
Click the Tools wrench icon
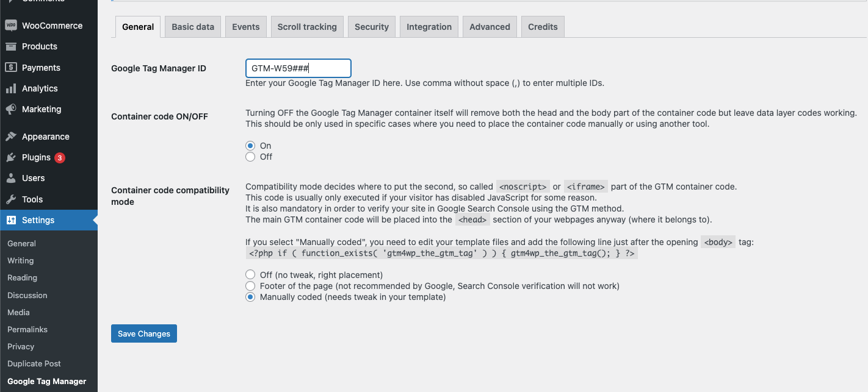(x=11, y=199)
